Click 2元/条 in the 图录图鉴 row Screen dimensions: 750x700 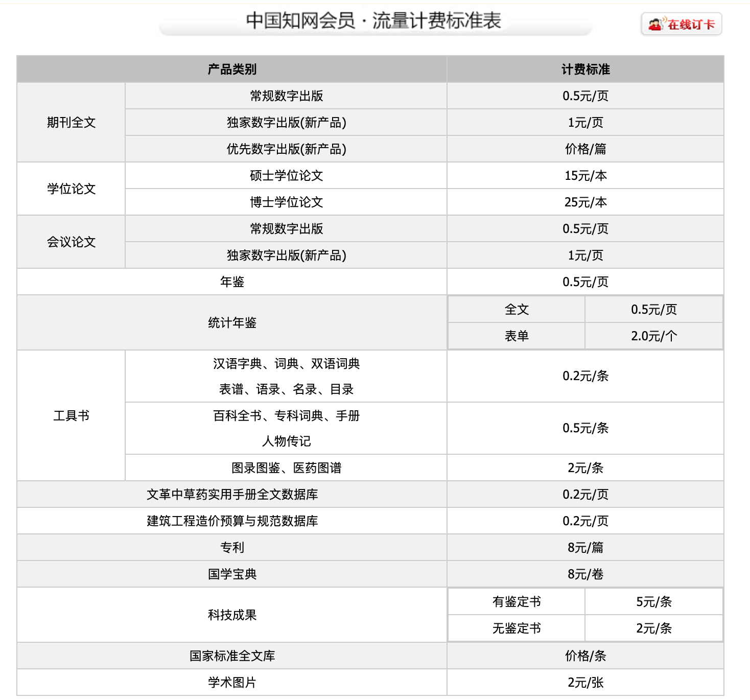coord(585,468)
